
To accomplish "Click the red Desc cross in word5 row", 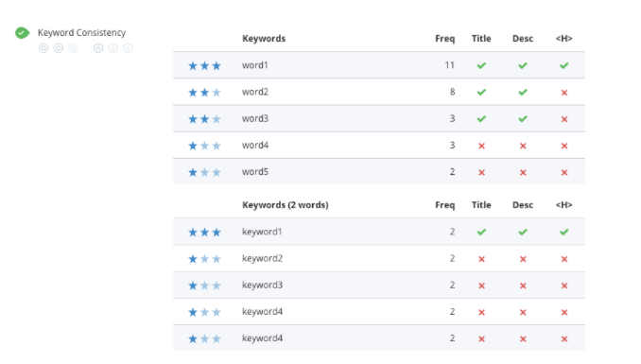I will pyautogui.click(x=523, y=173).
